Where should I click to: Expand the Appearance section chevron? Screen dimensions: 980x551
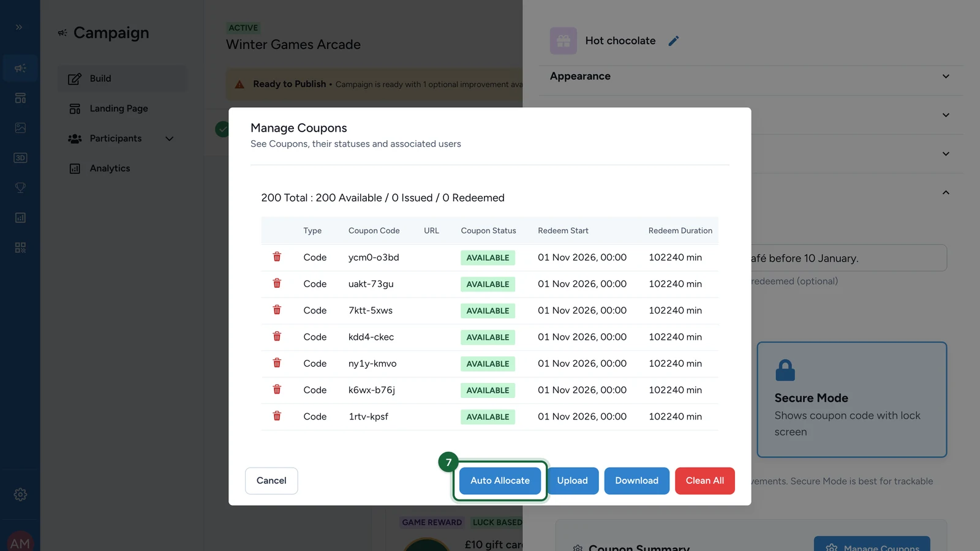point(946,77)
